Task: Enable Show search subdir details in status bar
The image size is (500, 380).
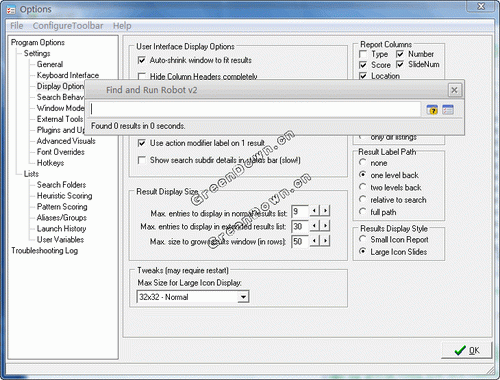Action: point(142,160)
